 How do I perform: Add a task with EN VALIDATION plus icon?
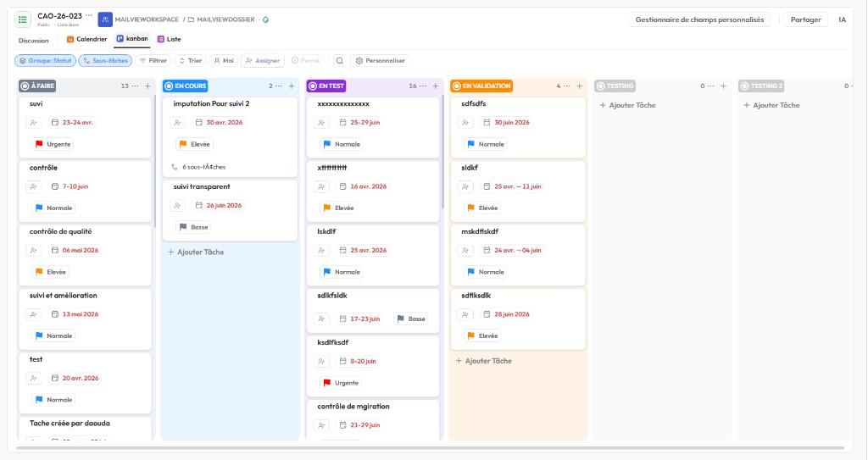(x=580, y=86)
